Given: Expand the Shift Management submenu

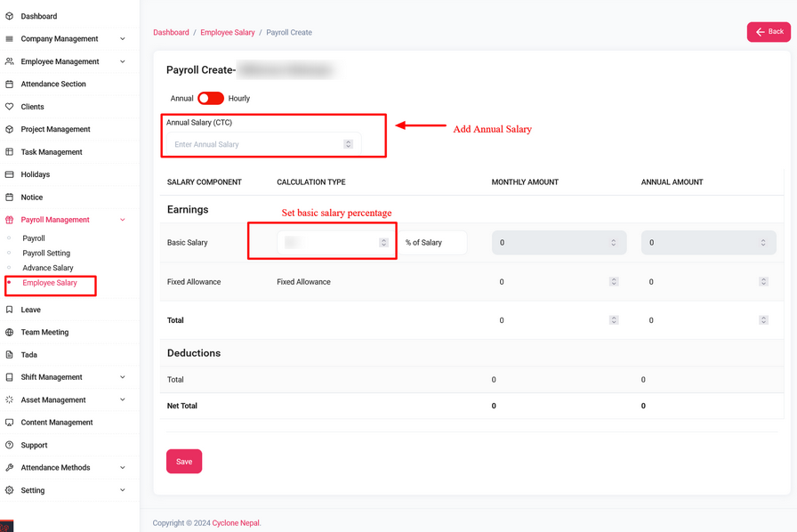Looking at the screenshot, I should [x=123, y=377].
